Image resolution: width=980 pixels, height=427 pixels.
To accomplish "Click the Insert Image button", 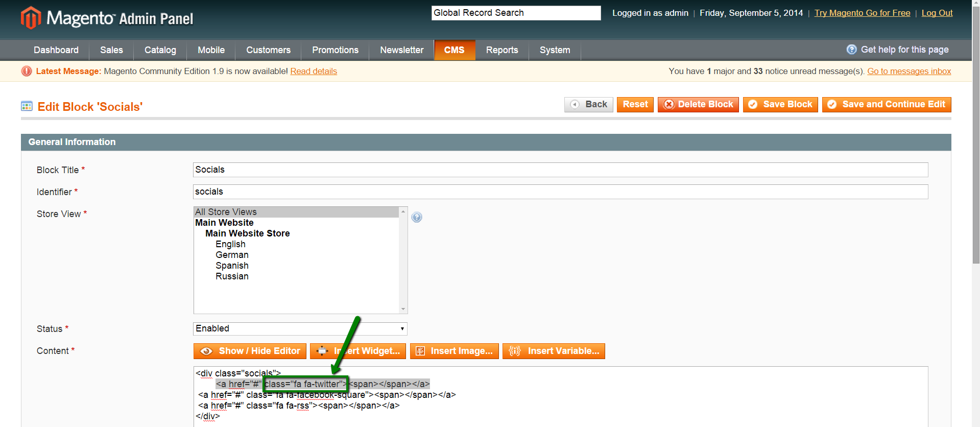I will point(454,351).
